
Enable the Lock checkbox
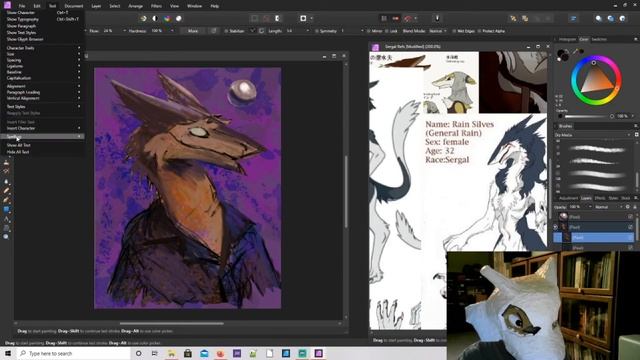coord(387,31)
